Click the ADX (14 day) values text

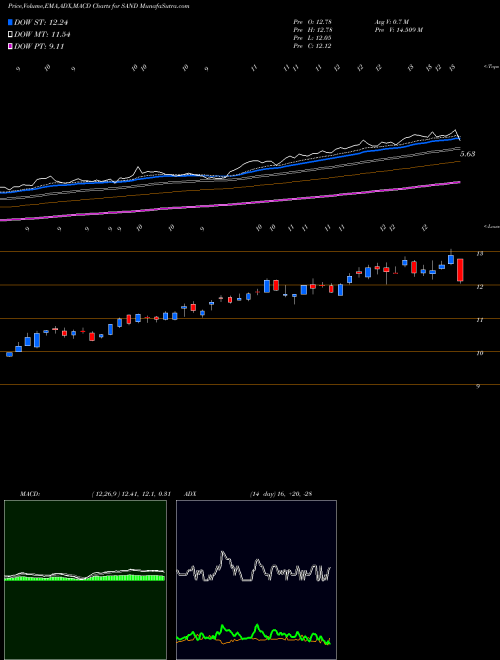[281, 494]
